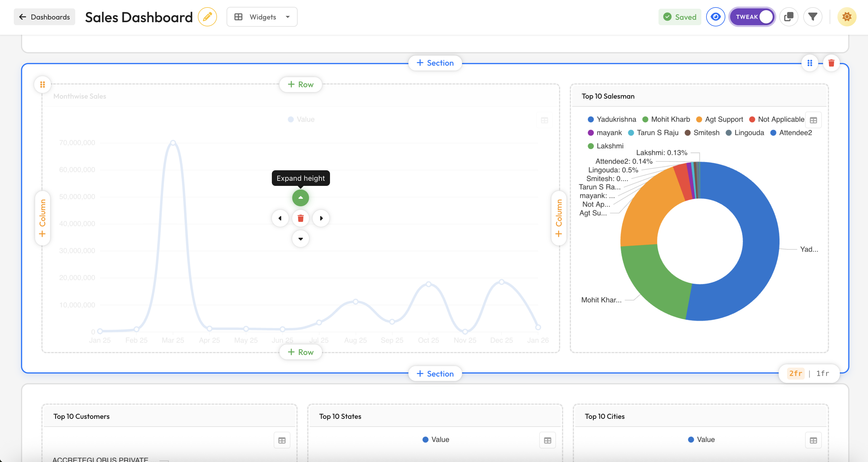Move Monthwise Sales widget right with arrow icon

click(x=321, y=218)
